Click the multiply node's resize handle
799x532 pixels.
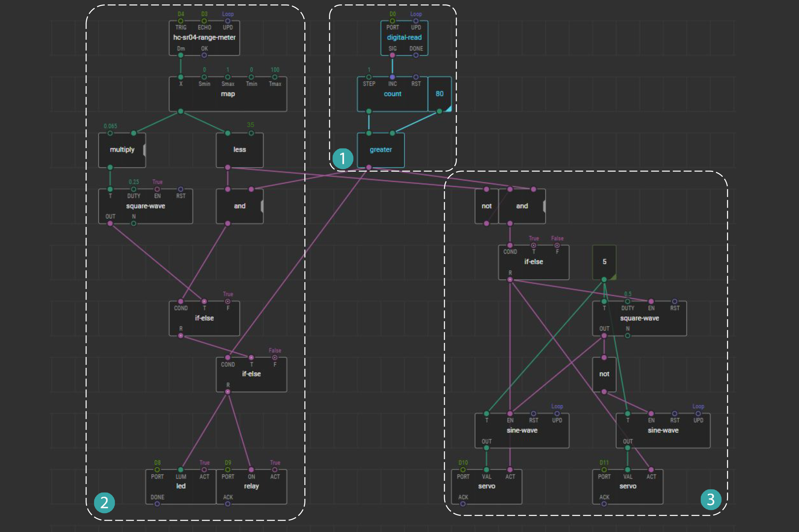tap(144, 150)
